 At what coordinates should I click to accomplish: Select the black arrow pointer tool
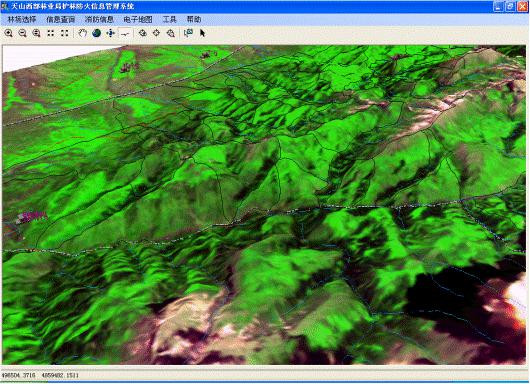click(202, 33)
